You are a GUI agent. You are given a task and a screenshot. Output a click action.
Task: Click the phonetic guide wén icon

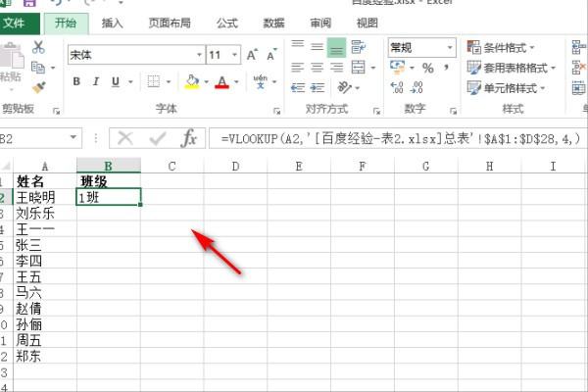(x=261, y=81)
